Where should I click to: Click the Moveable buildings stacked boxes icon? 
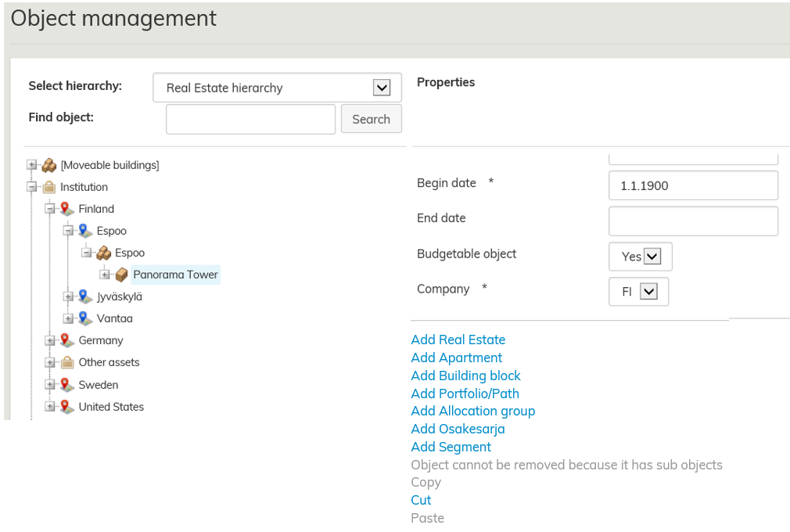coord(48,165)
